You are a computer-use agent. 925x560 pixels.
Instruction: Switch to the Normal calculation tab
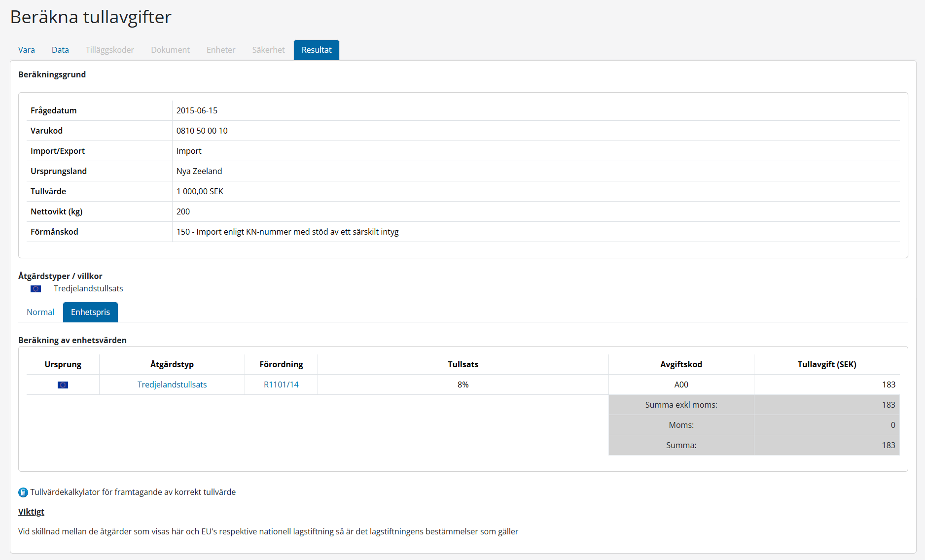40,312
